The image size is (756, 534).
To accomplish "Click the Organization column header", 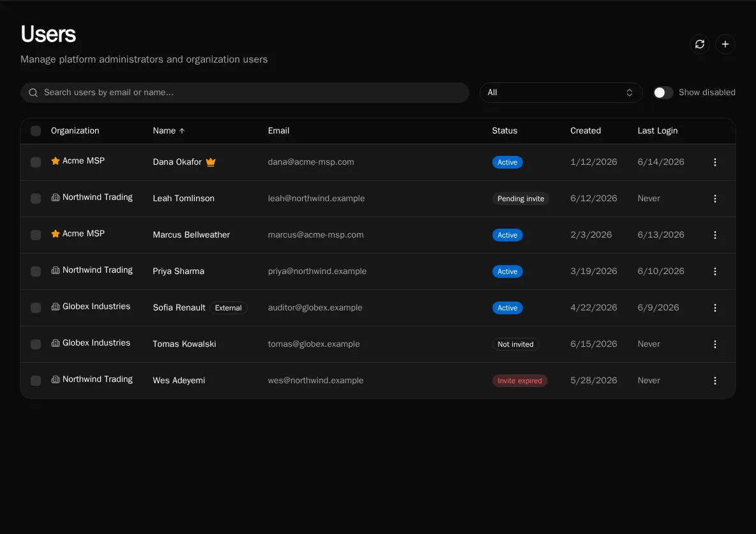I will pos(75,131).
